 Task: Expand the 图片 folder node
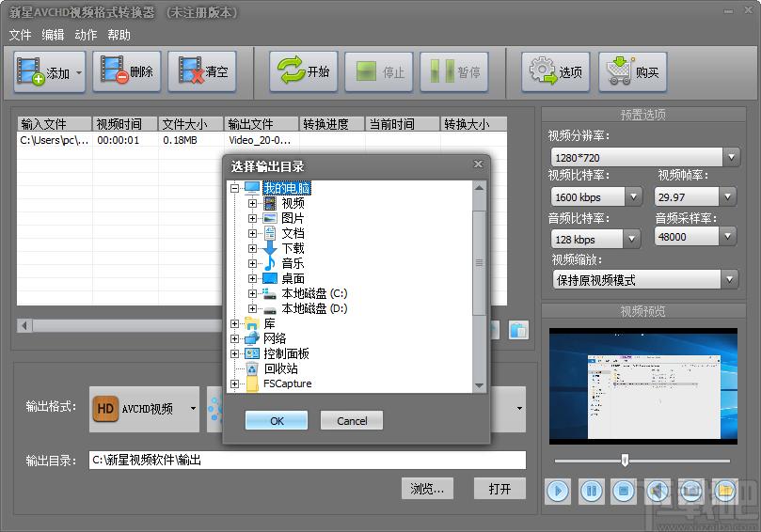(x=252, y=218)
